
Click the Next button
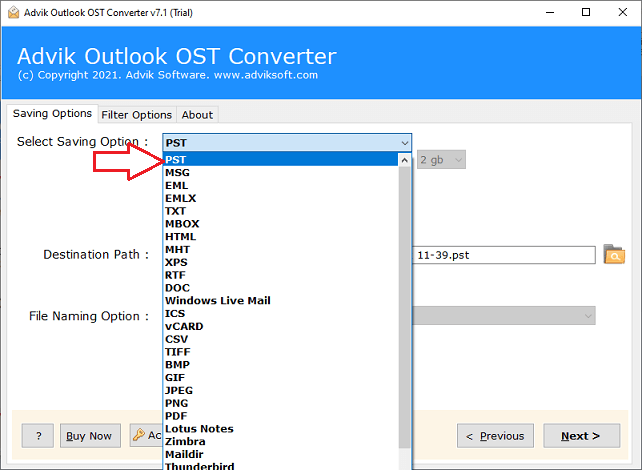click(x=581, y=436)
